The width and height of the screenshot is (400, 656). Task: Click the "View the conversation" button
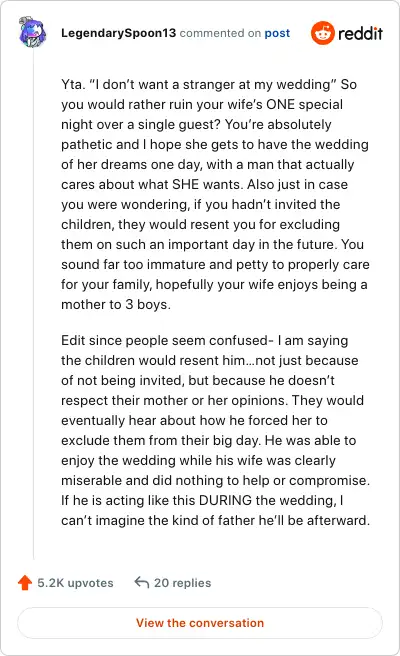(200, 623)
